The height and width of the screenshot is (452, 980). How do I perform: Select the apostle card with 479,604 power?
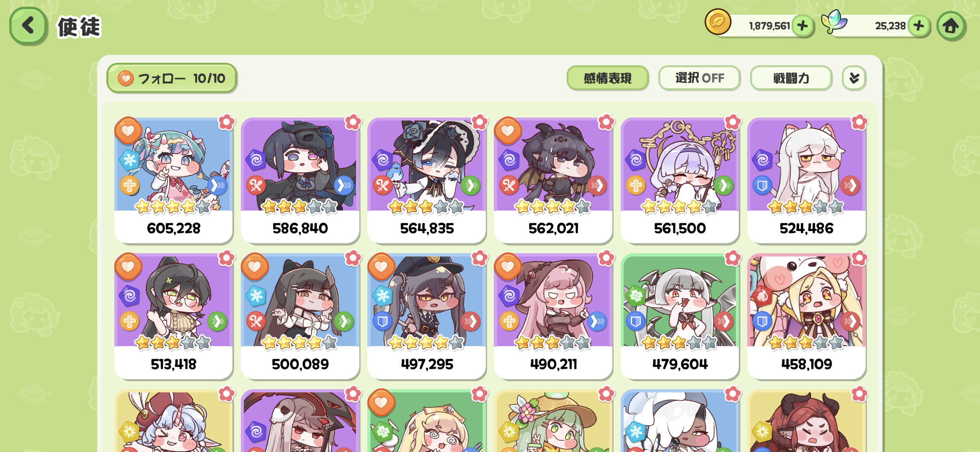pos(680,316)
